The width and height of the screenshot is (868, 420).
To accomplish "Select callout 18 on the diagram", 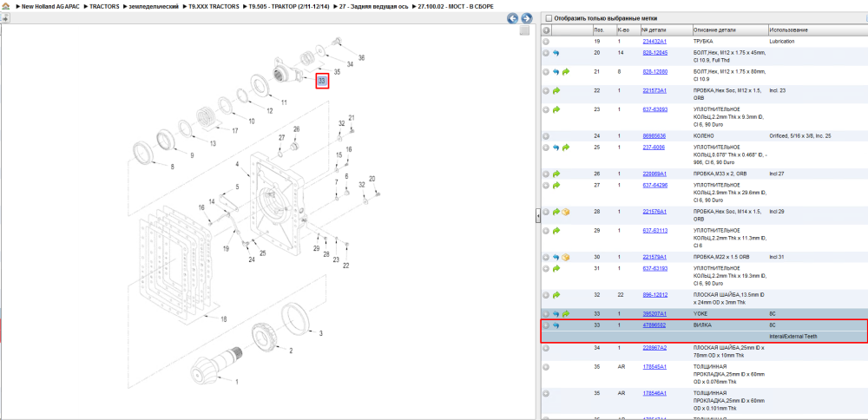I will point(224,318).
